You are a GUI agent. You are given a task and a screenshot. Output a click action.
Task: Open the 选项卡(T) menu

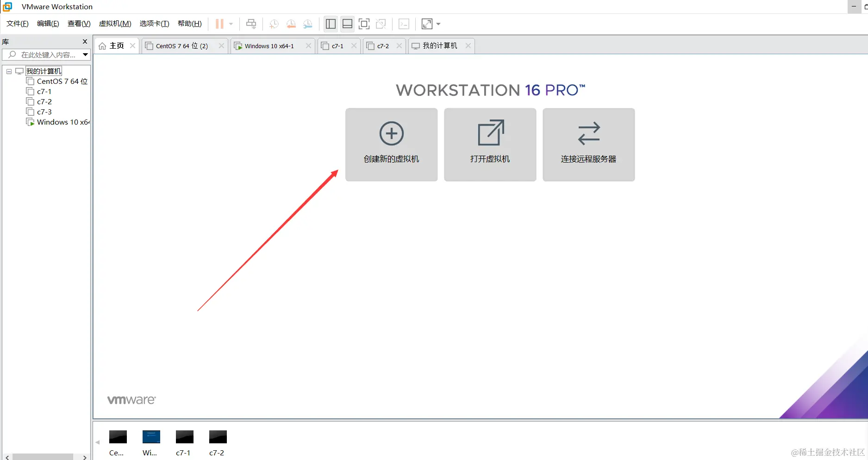point(155,24)
